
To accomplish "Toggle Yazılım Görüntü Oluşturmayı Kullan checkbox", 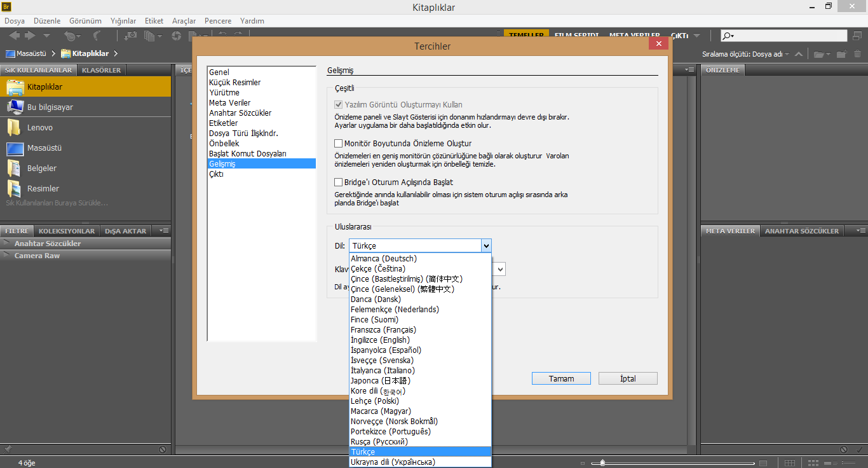I will tap(339, 105).
